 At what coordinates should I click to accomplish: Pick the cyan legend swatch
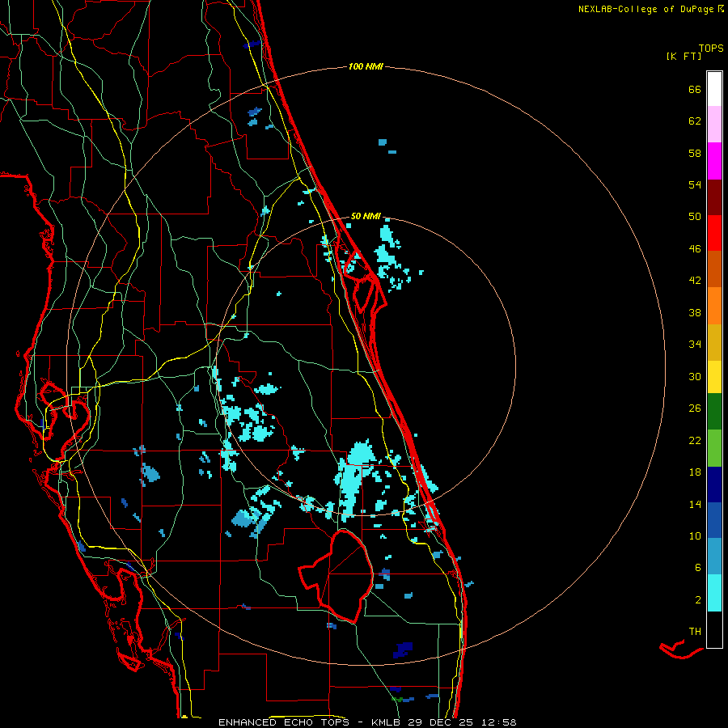coord(714,593)
